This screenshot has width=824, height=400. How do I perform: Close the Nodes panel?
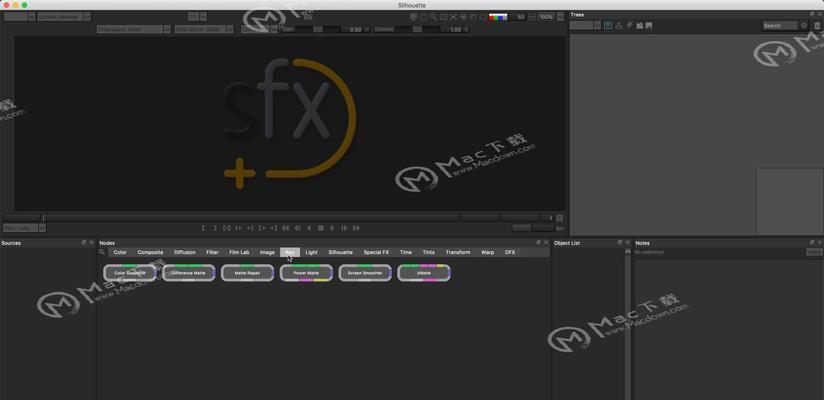pos(546,242)
